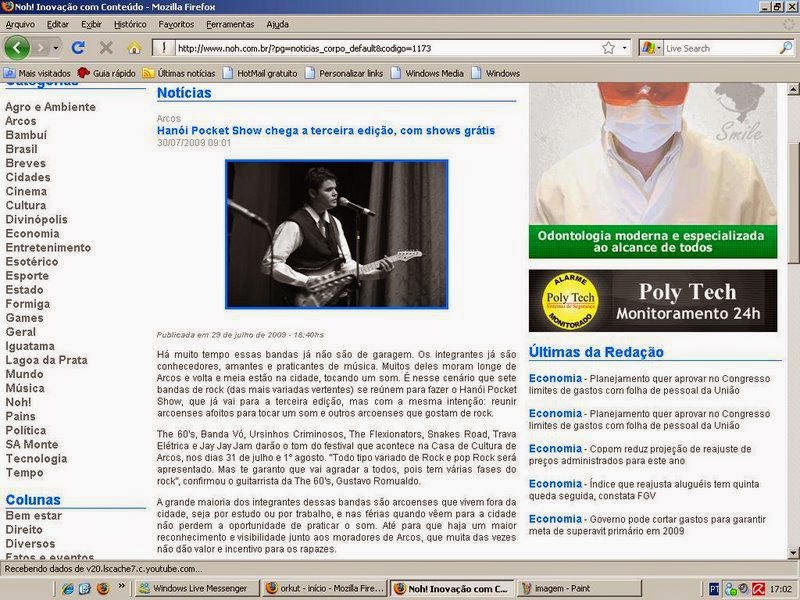Stop loading with the X icon
This screenshot has width=800, height=600.
106,48
